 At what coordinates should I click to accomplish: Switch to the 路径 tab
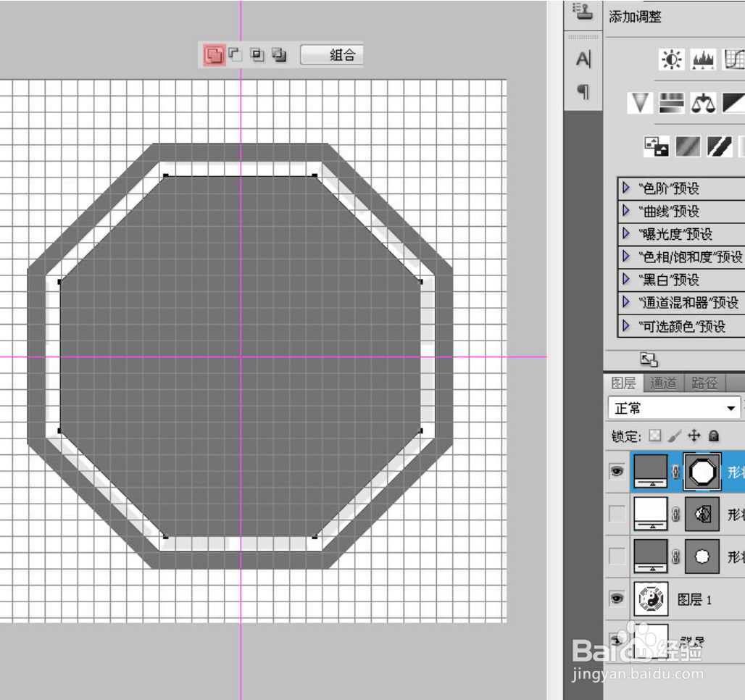(x=704, y=383)
